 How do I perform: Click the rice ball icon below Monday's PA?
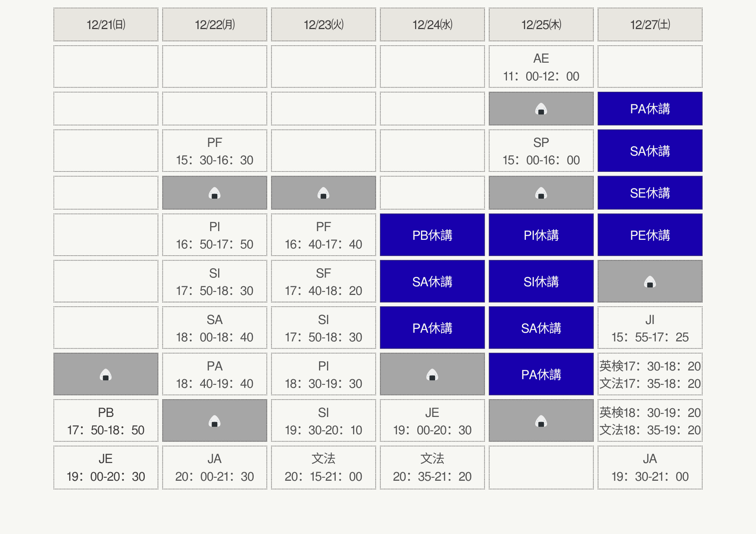click(214, 421)
